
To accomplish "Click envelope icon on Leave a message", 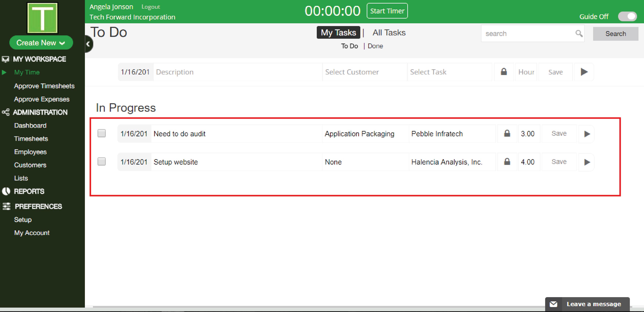I will 553,304.
